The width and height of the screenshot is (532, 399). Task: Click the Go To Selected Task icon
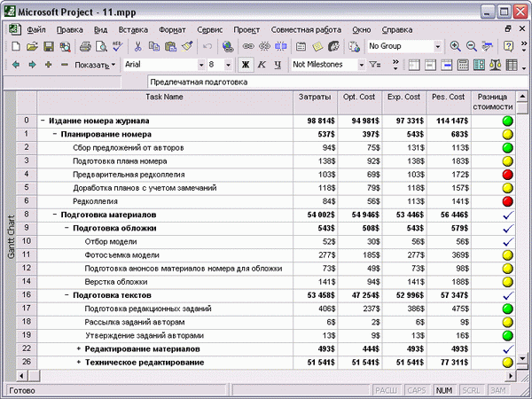click(487, 46)
